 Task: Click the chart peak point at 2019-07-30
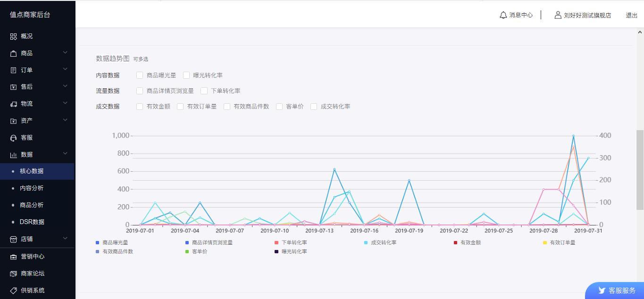point(573,136)
